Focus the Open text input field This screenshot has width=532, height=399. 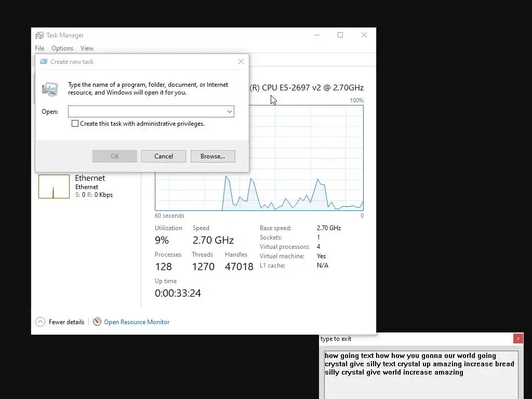(147, 111)
